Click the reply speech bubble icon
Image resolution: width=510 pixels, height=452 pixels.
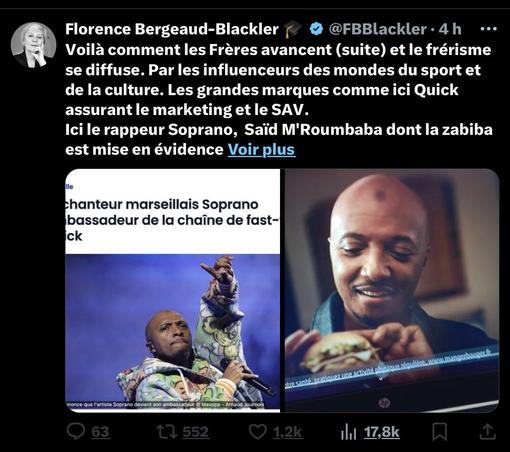click(x=76, y=432)
